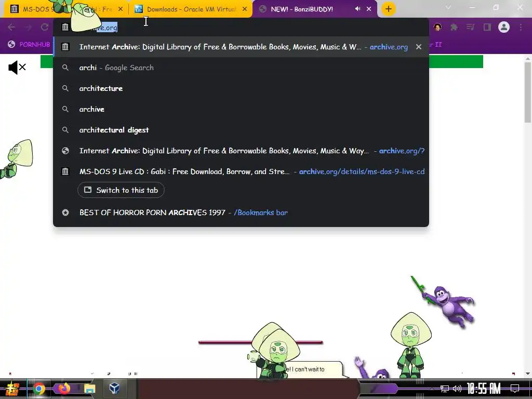Open the network icon in the system tray

click(x=445, y=389)
